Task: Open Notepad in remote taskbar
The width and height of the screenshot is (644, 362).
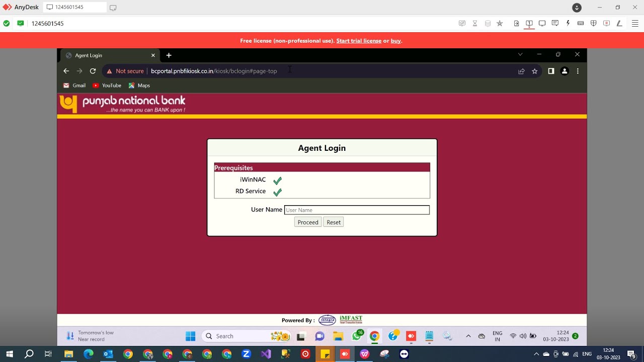Action: click(429, 336)
